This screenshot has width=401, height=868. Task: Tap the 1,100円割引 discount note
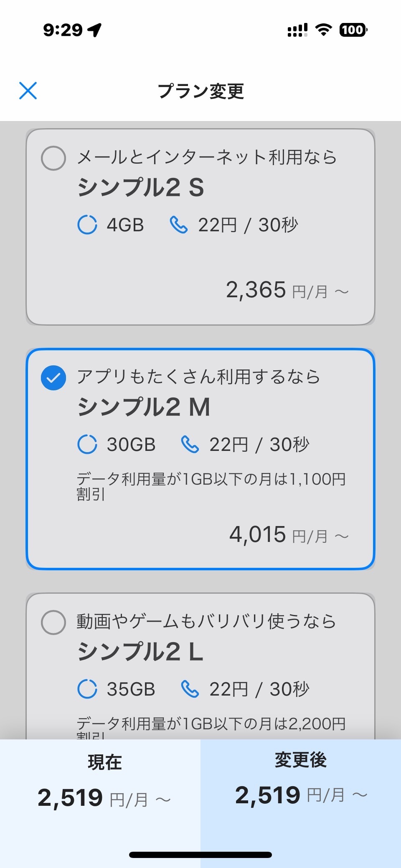point(211,486)
